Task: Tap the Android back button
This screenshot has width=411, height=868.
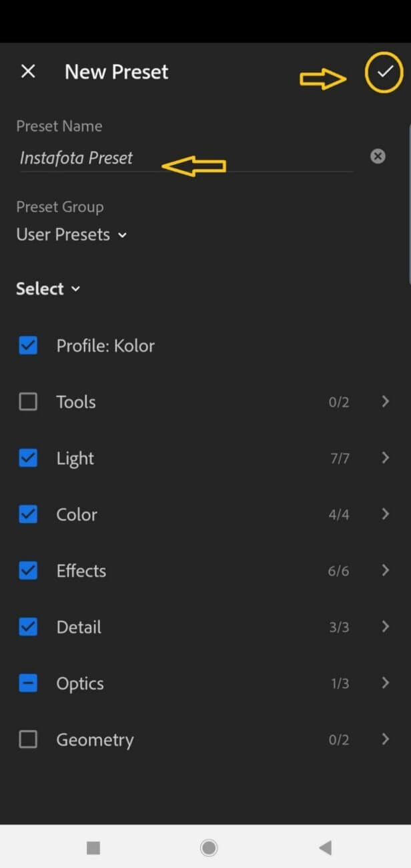Action: 325,848
